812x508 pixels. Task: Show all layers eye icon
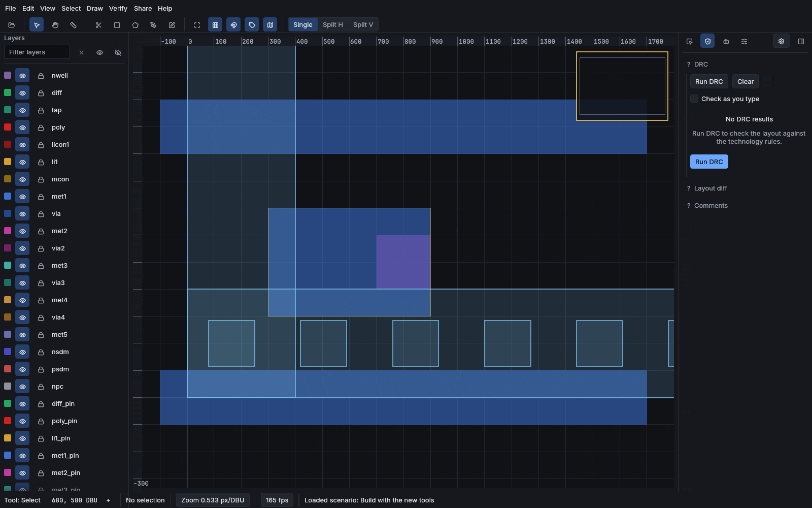pyautogui.click(x=99, y=52)
